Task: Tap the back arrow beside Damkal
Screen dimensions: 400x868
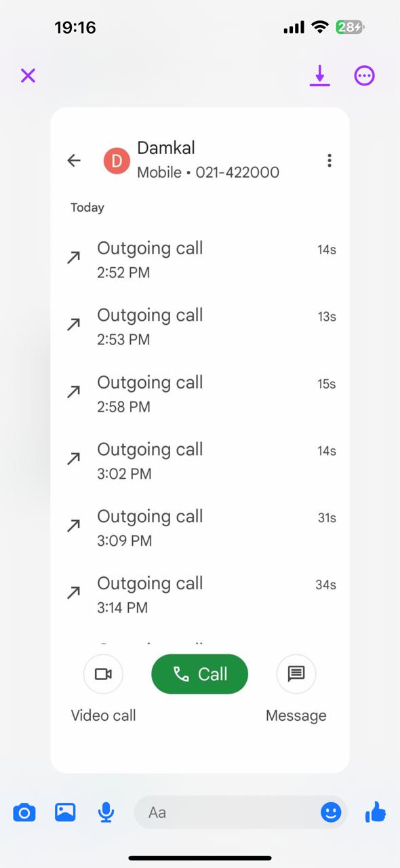Action: click(74, 160)
